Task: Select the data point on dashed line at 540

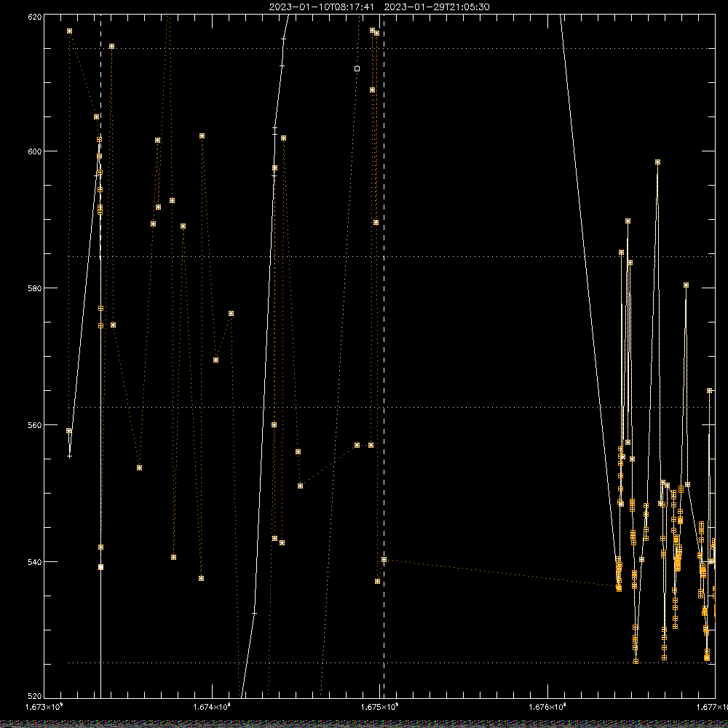Action: pos(384,559)
